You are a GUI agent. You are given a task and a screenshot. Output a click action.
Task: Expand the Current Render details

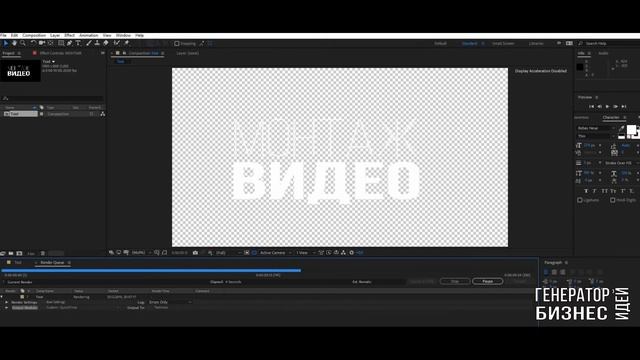click(4, 282)
